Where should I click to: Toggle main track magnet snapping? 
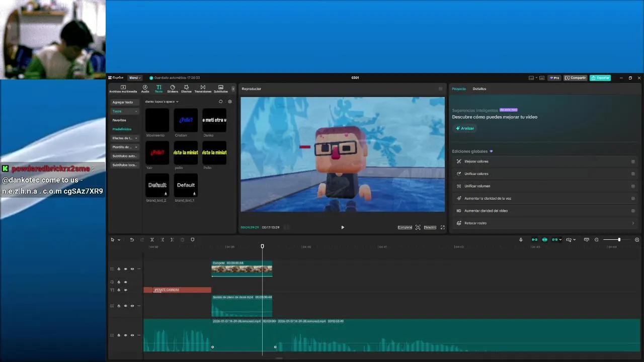534,240
